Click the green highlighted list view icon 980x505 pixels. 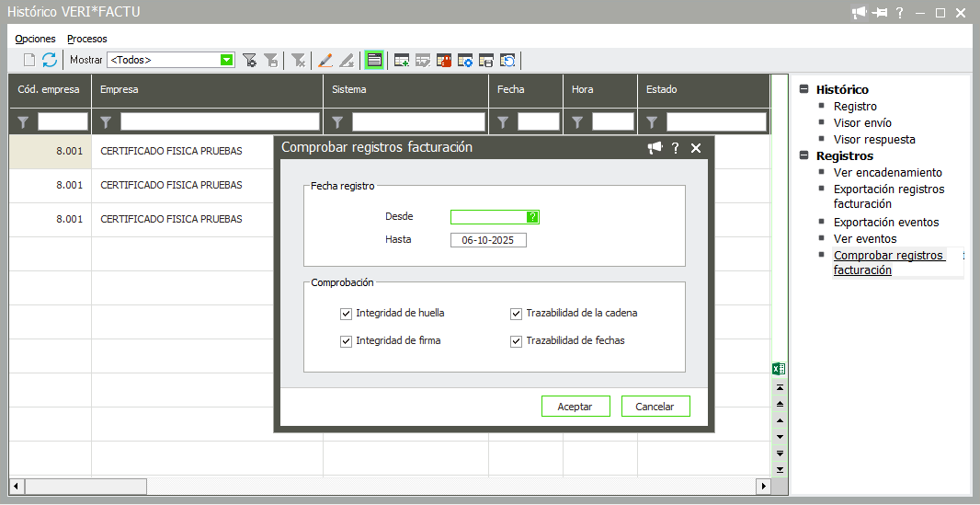(x=374, y=60)
